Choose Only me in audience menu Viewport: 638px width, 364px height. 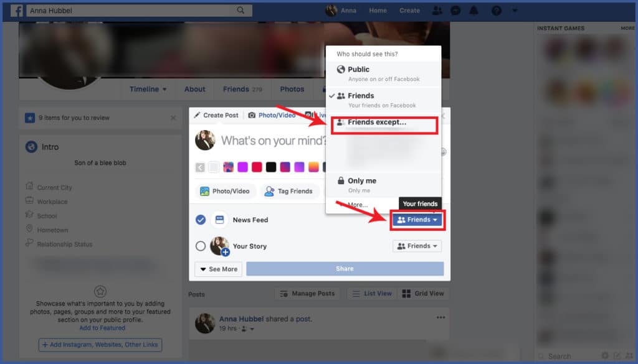383,185
